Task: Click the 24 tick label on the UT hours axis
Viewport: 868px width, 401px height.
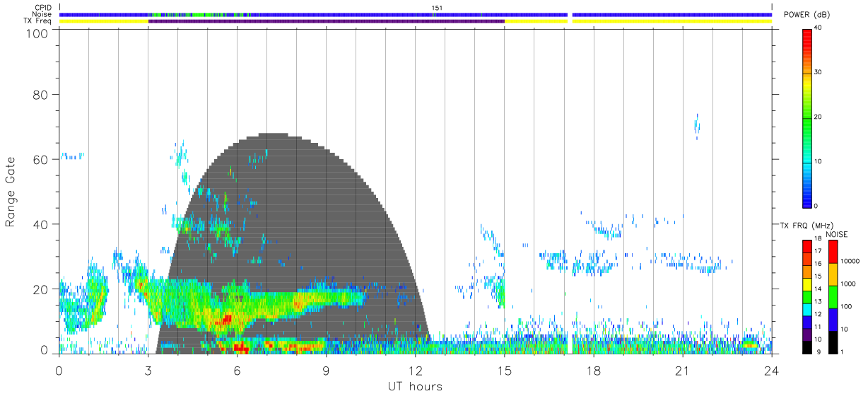Action: pyautogui.click(x=771, y=371)
